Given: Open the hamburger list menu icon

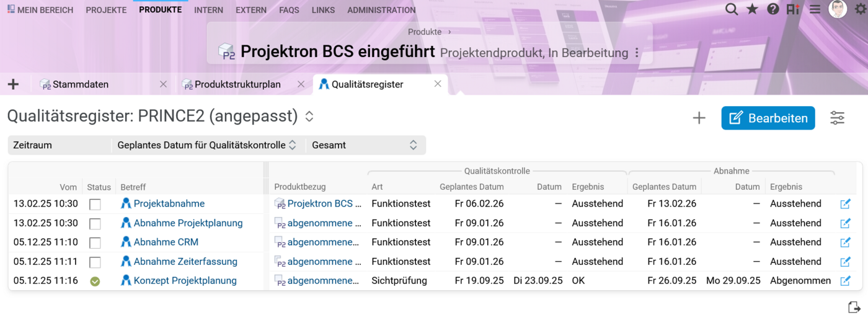Looking at the screenshot, I should click(815, 9).
